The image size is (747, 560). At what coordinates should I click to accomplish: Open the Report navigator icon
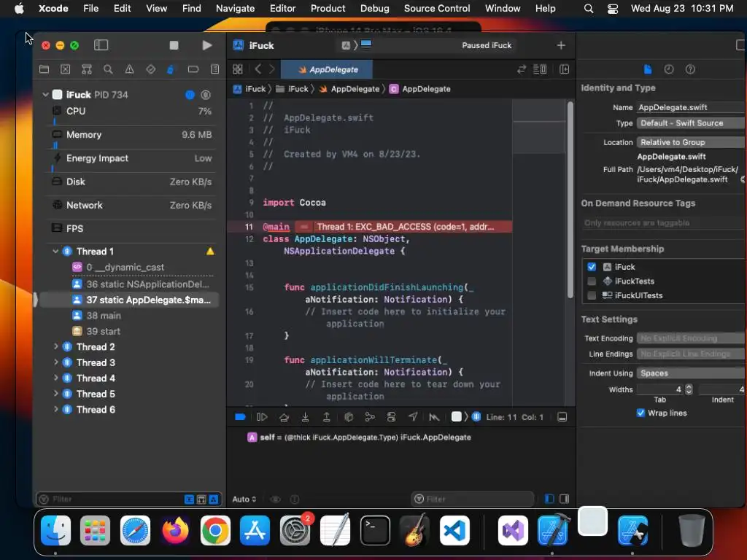pyautogui.click(x=215, y=69)
